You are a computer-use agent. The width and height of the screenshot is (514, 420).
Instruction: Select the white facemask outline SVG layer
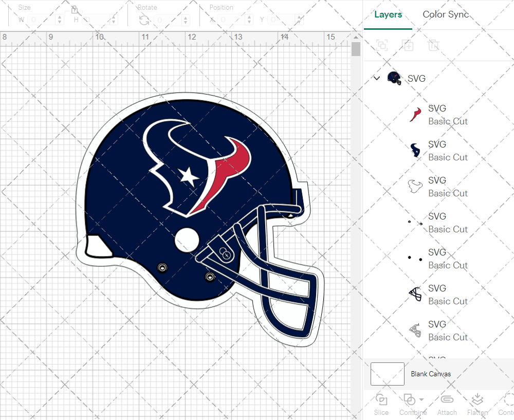(x=438, y=331)
